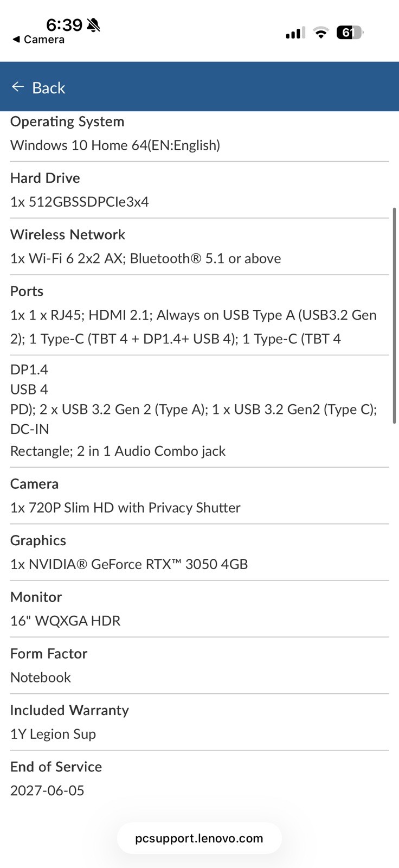Tap the Wi-Fi 6 Bluetooth 5.1 text

[x=145, y=258]
